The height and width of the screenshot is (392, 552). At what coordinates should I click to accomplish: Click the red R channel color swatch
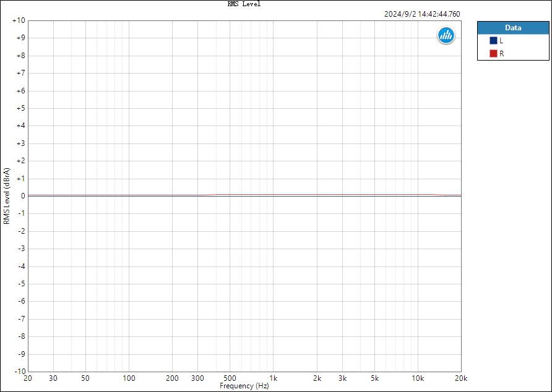pyautogui.click(x=493, y=54)
